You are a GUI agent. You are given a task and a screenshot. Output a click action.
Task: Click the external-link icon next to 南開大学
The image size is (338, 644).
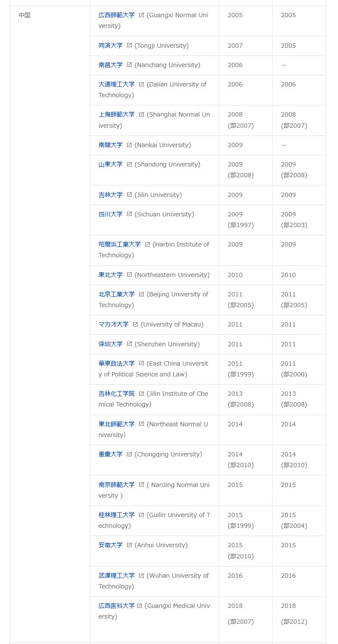click(x=129, y=145)
